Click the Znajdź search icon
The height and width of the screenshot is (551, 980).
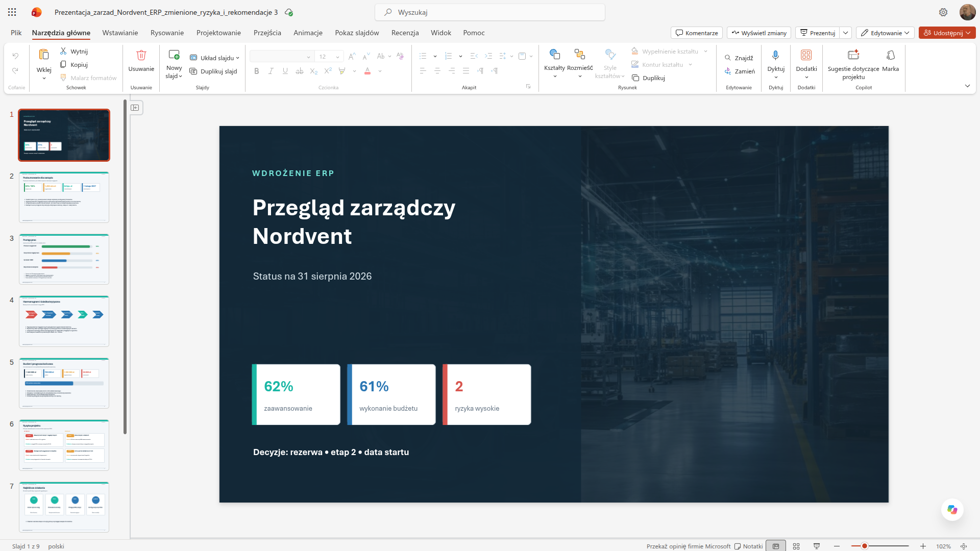(x=739, y=58)
